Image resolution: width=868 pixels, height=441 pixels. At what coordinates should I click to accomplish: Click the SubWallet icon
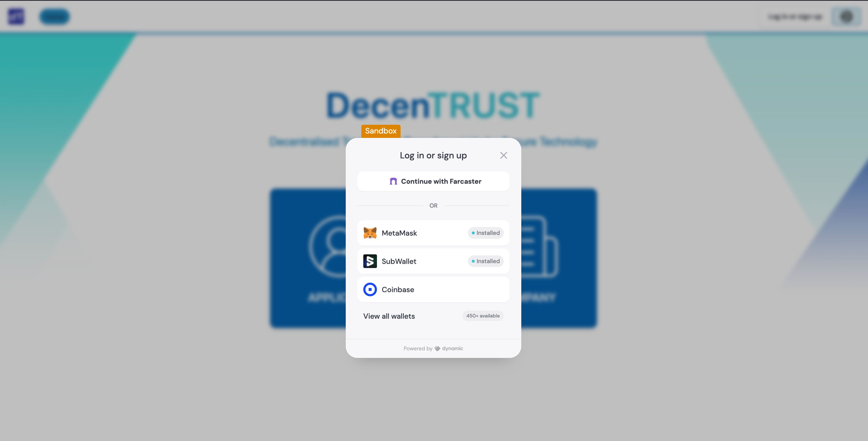(x=370, y=261)
